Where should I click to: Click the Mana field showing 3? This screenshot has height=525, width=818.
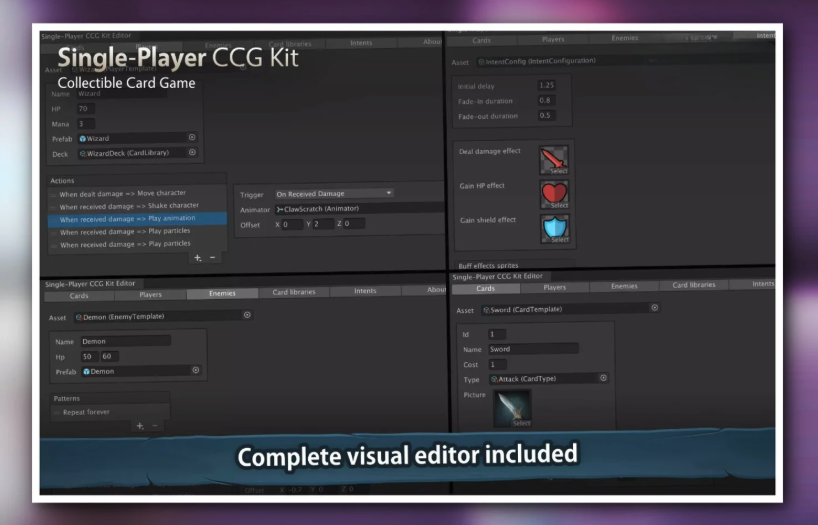pos(86,124)
